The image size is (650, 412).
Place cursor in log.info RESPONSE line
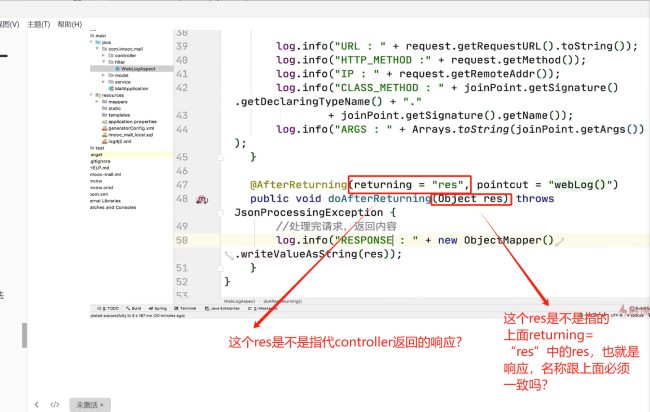click(x=415, y=240)
